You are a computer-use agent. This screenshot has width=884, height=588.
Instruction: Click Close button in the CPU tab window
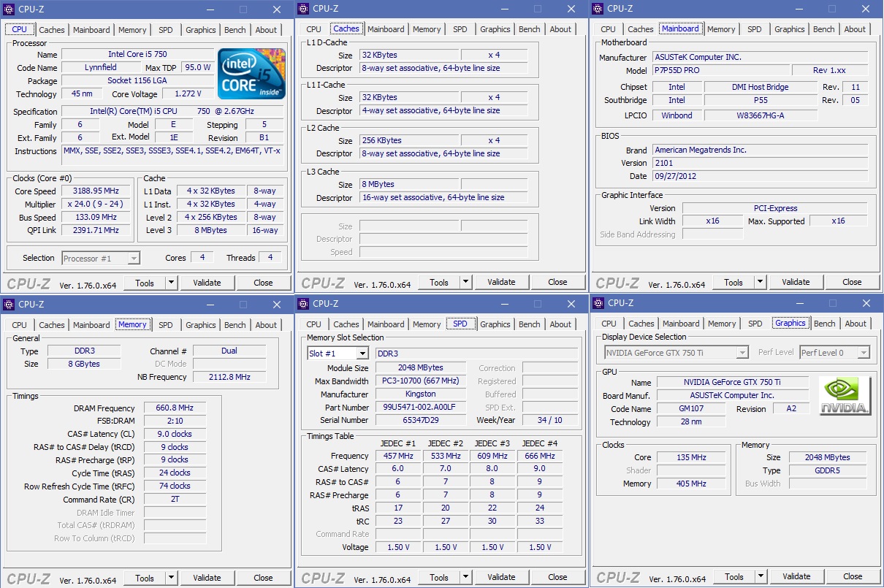click(x=263, y=283)
